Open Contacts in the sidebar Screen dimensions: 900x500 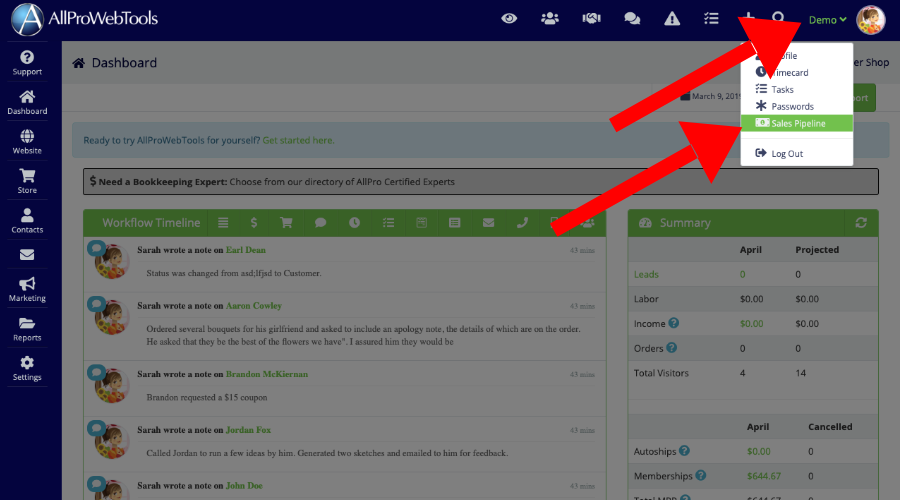coord(27,221)
